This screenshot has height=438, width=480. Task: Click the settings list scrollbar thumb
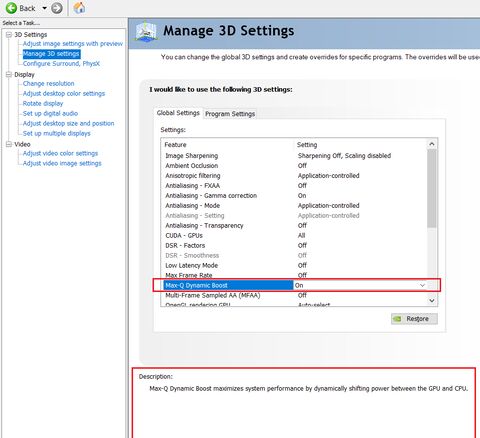pos(432,188)
